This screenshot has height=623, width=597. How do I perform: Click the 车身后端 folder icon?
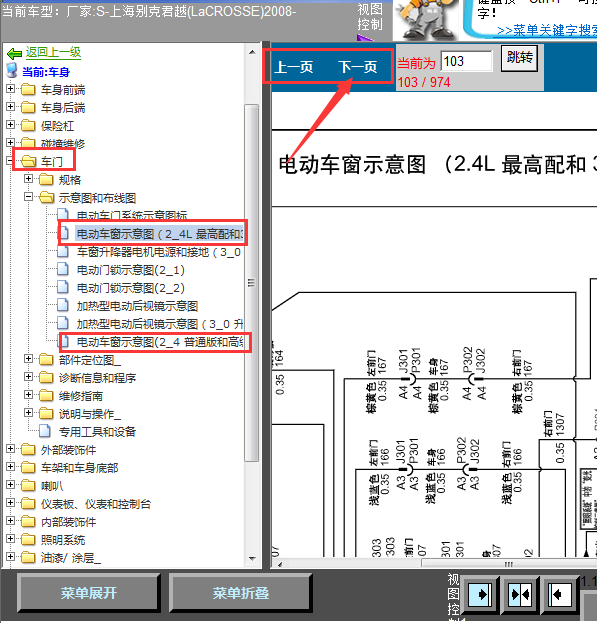[28, 107]
